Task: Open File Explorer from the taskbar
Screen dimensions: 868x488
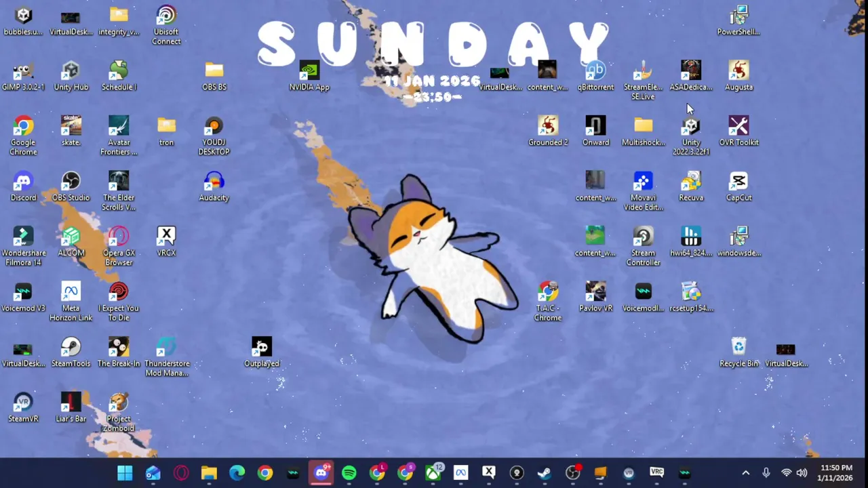Action: (209, 472)
